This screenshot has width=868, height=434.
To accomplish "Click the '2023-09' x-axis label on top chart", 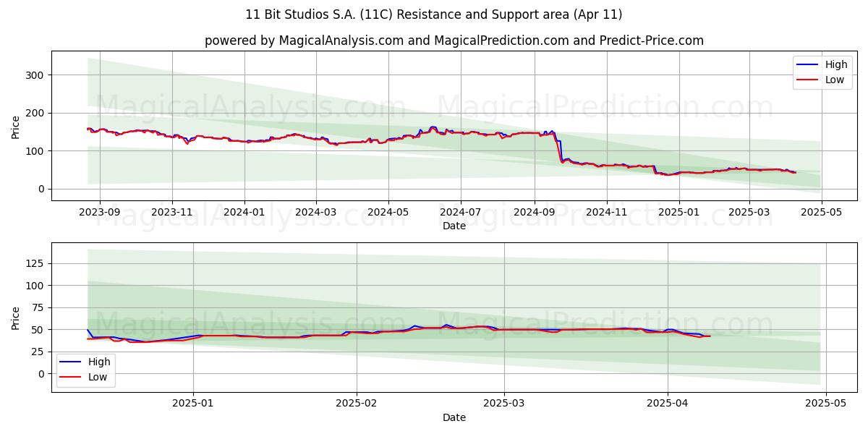I will coord(99,212).
